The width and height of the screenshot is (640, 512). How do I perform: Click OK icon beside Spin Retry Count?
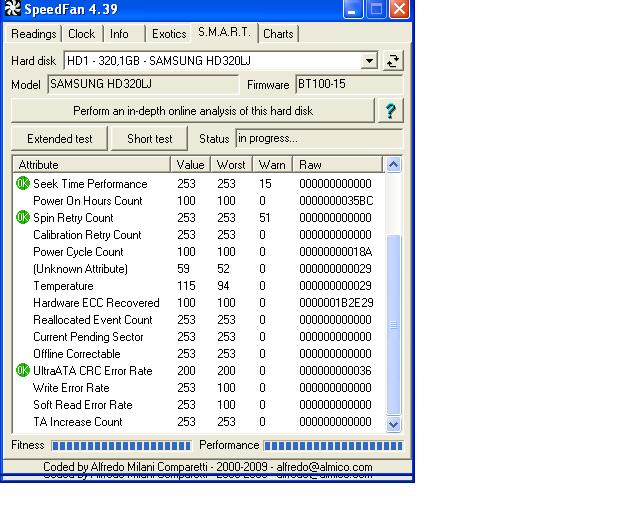point(23,217)
